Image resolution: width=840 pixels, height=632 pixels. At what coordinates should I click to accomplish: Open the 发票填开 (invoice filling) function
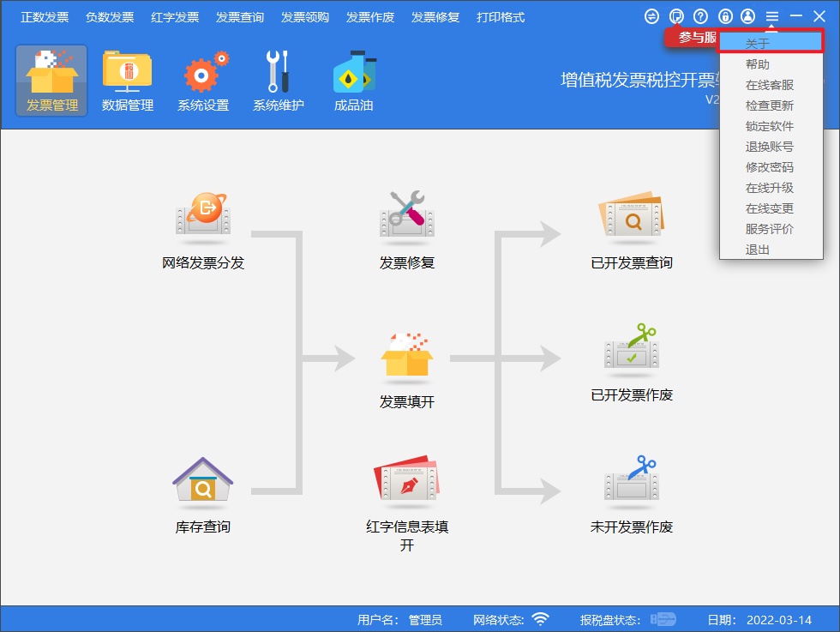(x=406, y=360)
